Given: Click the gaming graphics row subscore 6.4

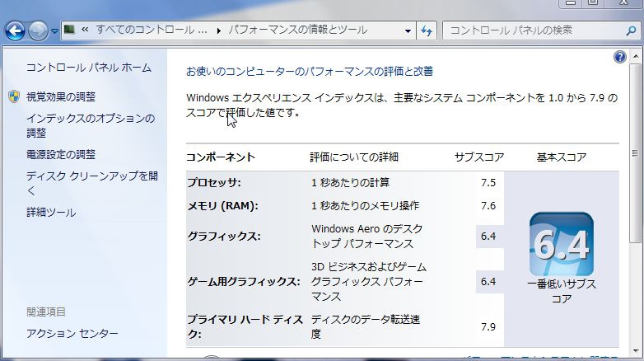Looking at the screenshot, I should pos(488,282).
